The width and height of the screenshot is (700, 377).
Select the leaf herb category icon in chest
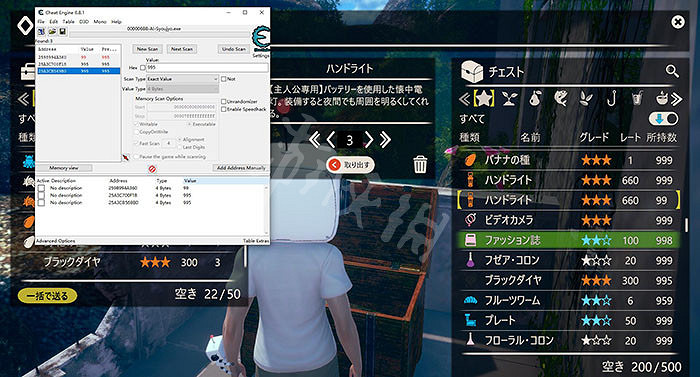586,98
